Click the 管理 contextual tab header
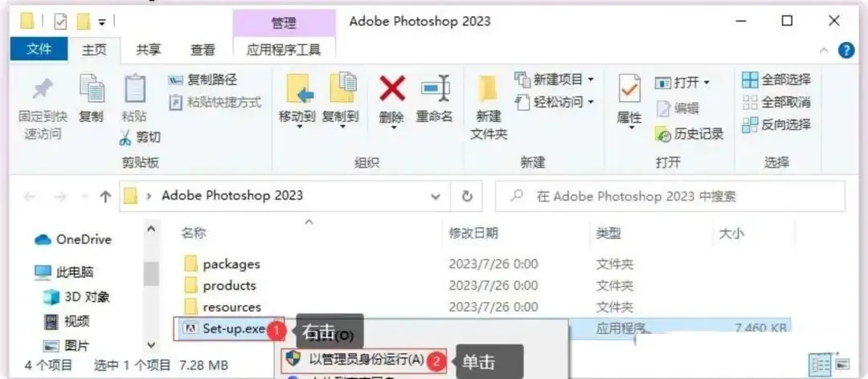868x379 pixels. [x=284, y=22]
